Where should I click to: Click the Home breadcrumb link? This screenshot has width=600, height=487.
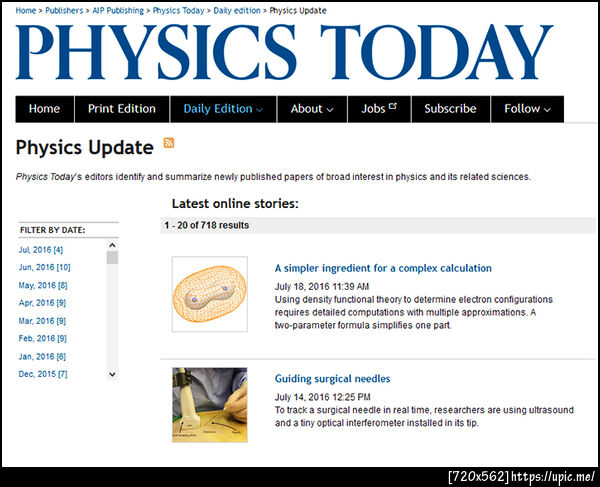26,11
